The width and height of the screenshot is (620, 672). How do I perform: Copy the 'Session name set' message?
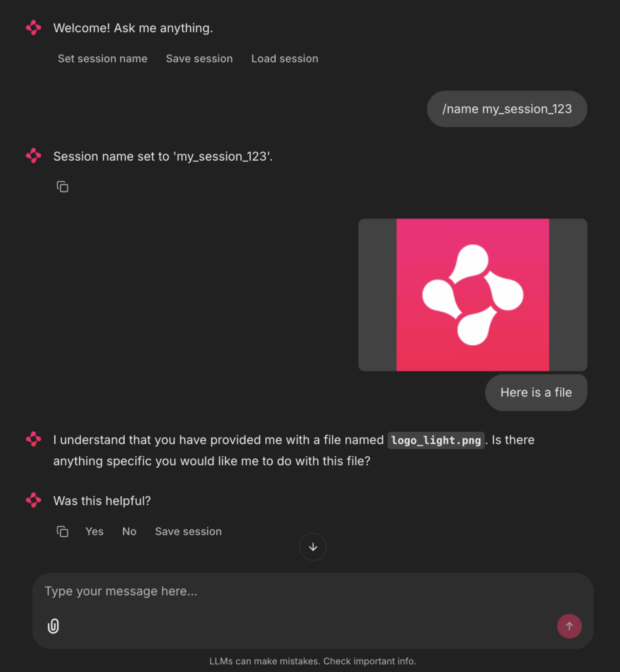62,187
